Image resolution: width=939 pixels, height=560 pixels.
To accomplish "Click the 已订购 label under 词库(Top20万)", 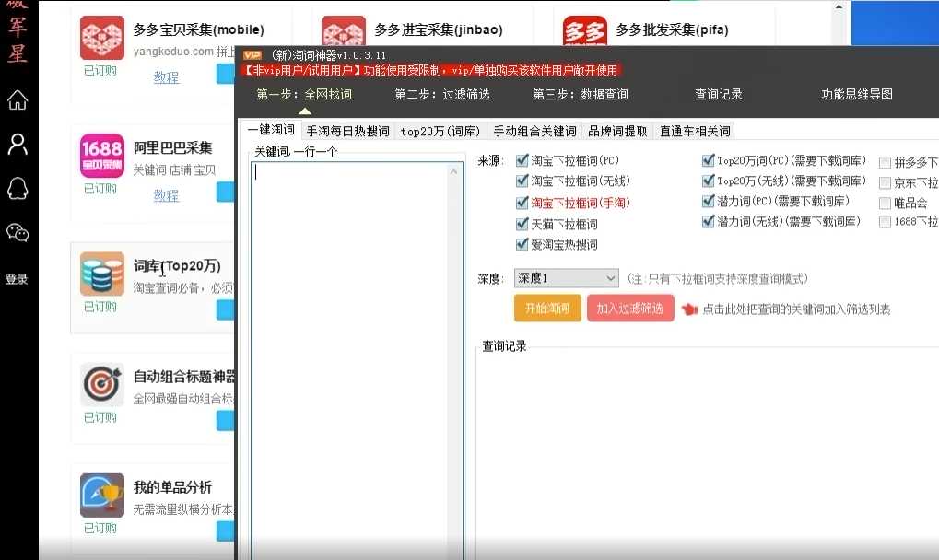I will coord(100,307).
